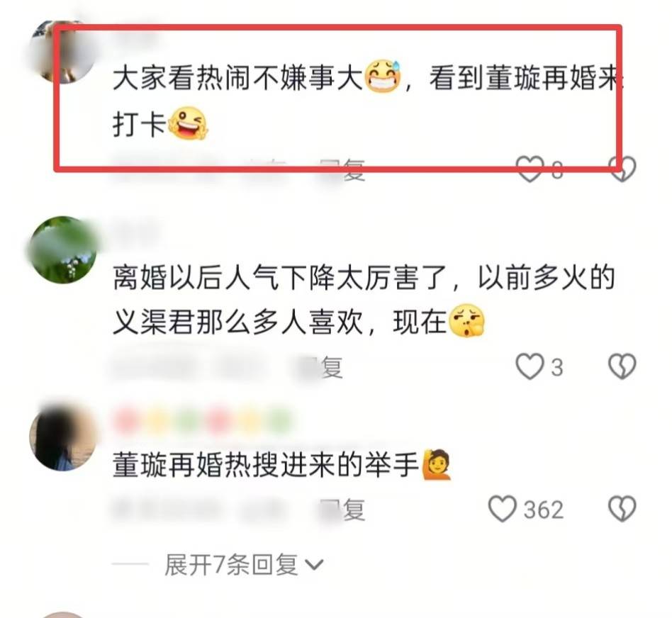
Task: Dislike the first highlighted comment
Action: coord(622,169)
